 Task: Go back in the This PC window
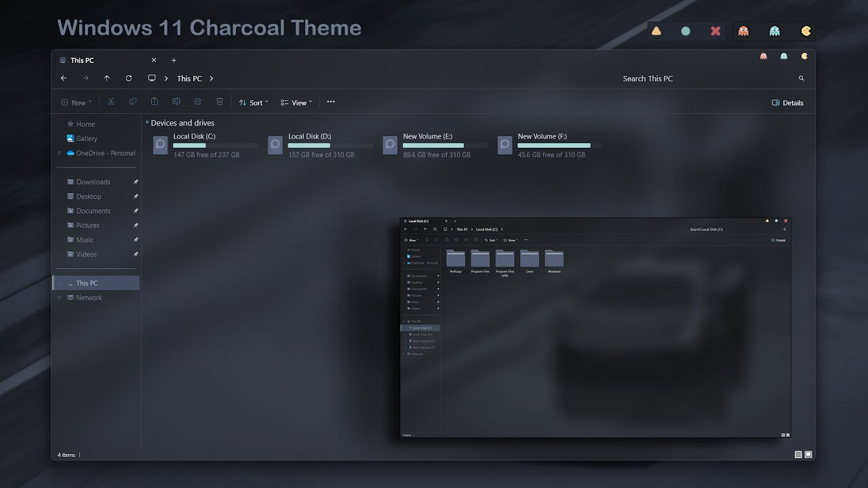(64, 78)
